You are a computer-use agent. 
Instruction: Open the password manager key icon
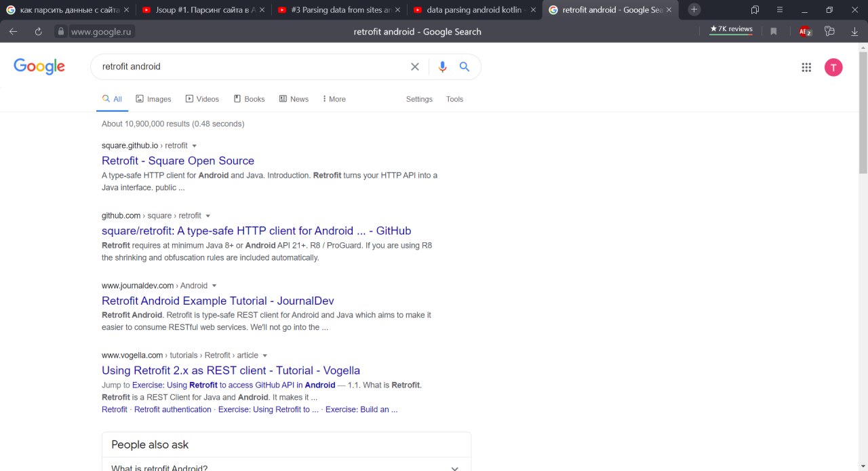tap(829, 31)
